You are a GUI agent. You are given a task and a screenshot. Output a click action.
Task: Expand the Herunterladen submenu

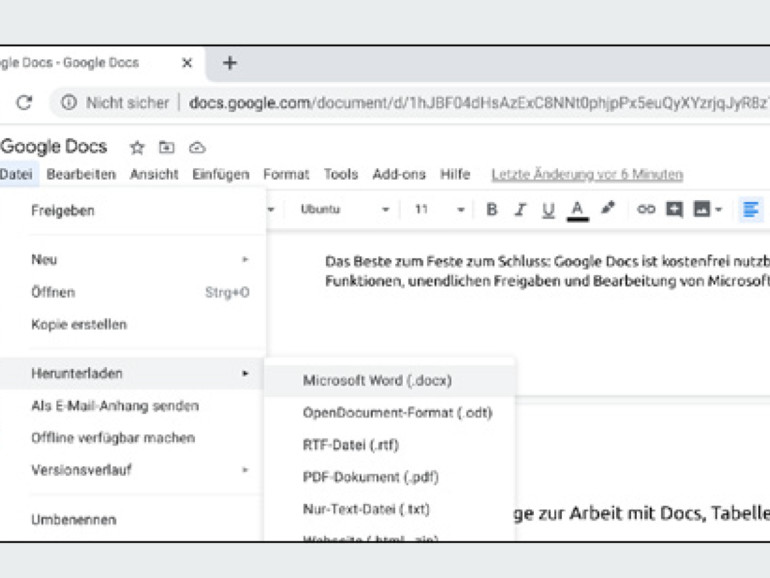133,373
